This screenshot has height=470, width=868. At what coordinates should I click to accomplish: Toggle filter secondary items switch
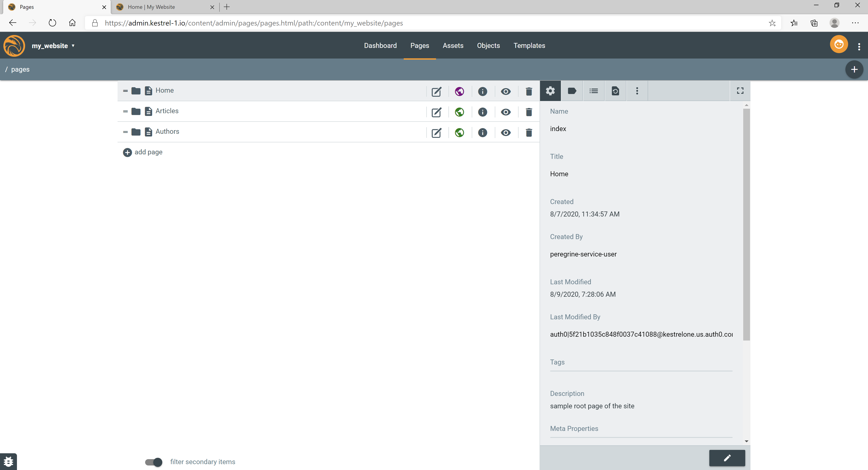point(154,462)
